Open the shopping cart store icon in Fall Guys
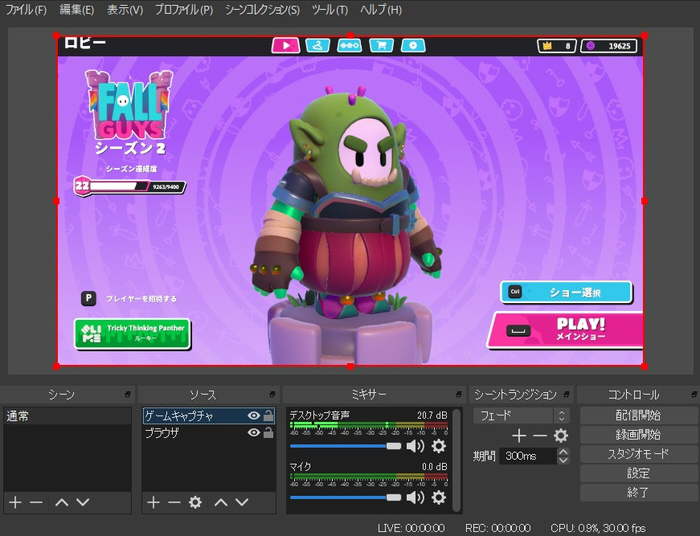This screenshot has height=536, width=700. [381, 46]
